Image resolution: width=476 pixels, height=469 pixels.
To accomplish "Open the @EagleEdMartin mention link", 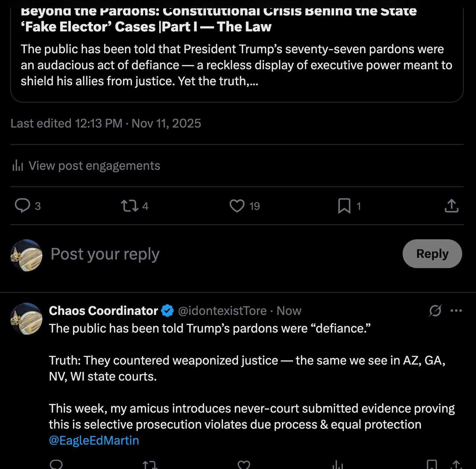I will tap(94, 440).
